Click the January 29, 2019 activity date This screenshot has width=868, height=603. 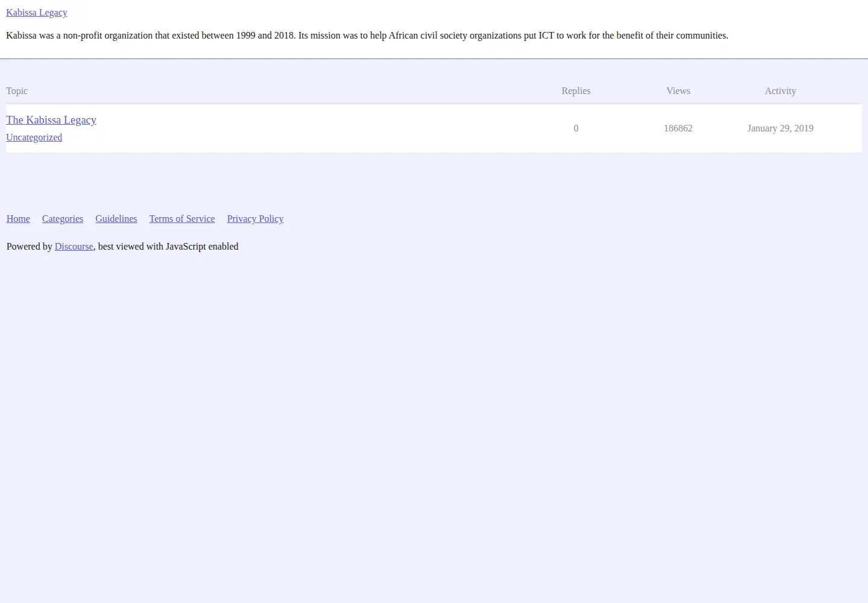point(781,128)
